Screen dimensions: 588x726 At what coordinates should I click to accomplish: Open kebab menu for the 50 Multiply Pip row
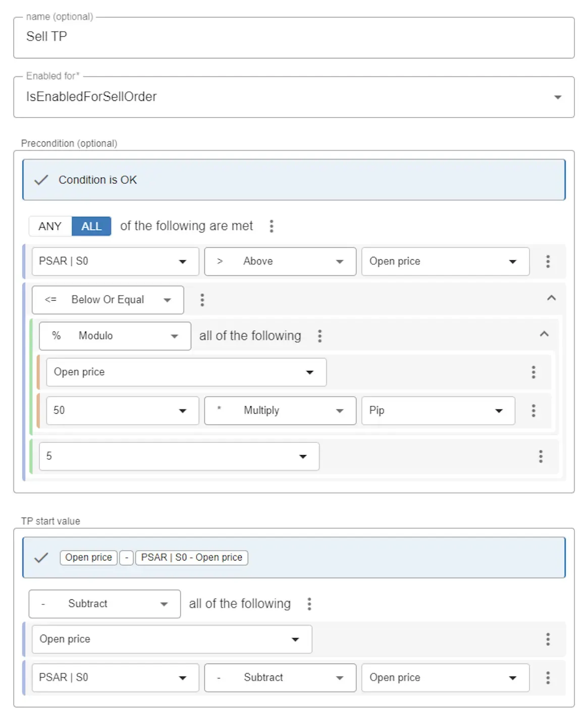pos(533,411)
